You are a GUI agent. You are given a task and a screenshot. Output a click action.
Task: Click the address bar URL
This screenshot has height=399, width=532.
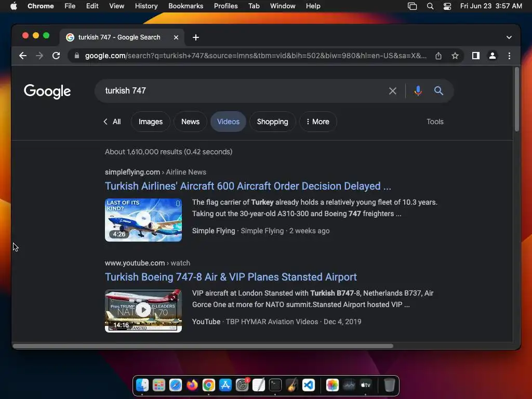tap(256, 56)
